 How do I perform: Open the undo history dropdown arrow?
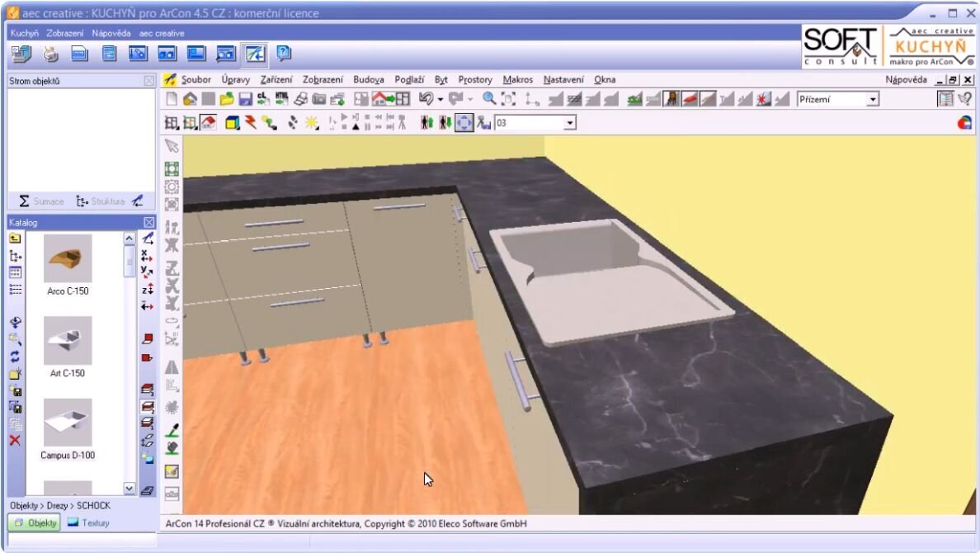pyautogui.click(x=441, y=100)
